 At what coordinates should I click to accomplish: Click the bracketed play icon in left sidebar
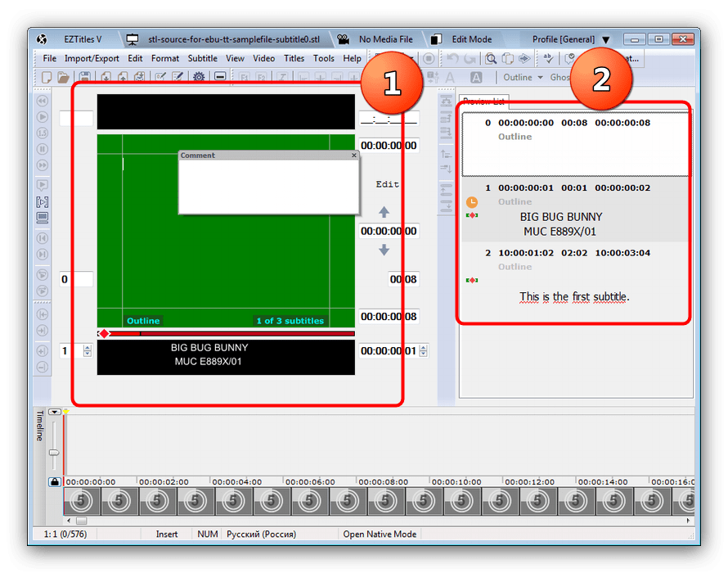point(42,201)
